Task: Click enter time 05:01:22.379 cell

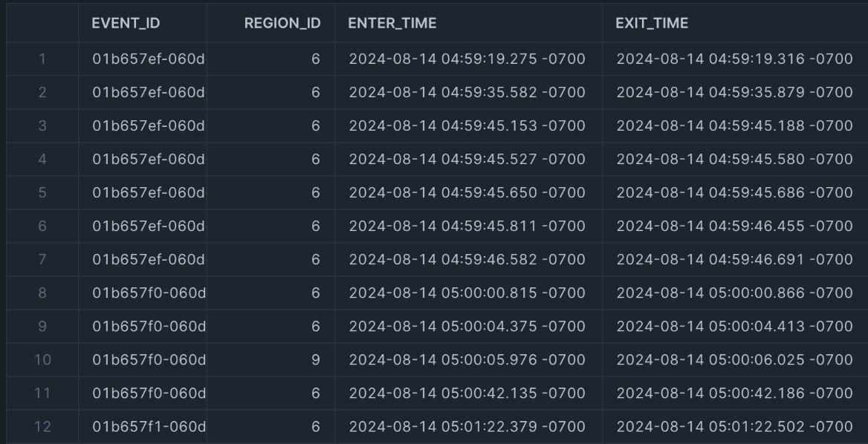Action: [x=467, y=427]
